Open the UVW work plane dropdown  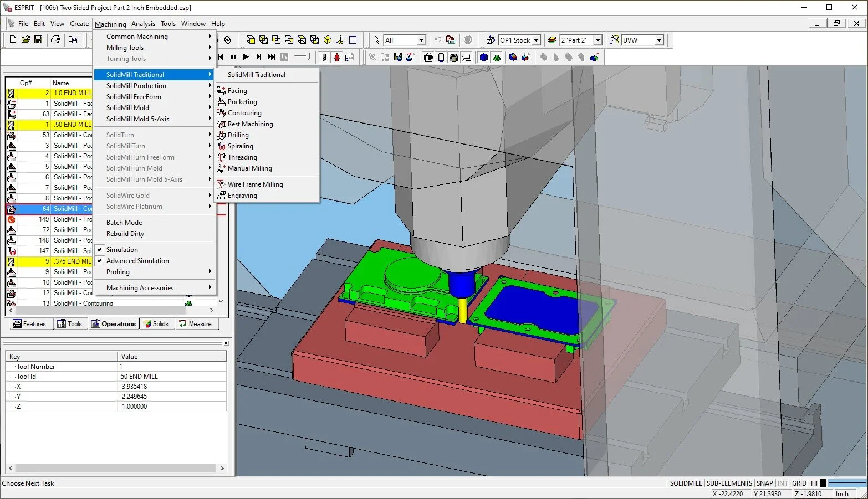click(x=659, y=40)
